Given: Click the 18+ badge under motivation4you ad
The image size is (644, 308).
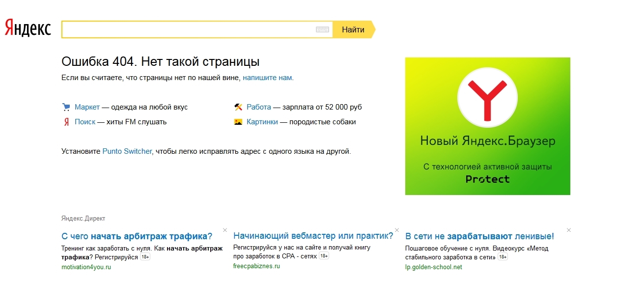Looking at the screenshot, I should 145,257.
